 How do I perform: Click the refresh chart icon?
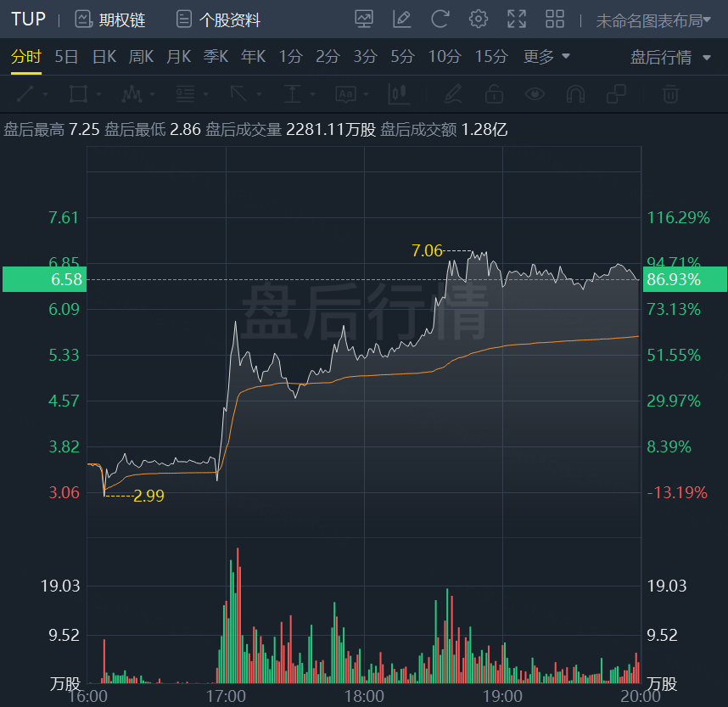point(440,20)
